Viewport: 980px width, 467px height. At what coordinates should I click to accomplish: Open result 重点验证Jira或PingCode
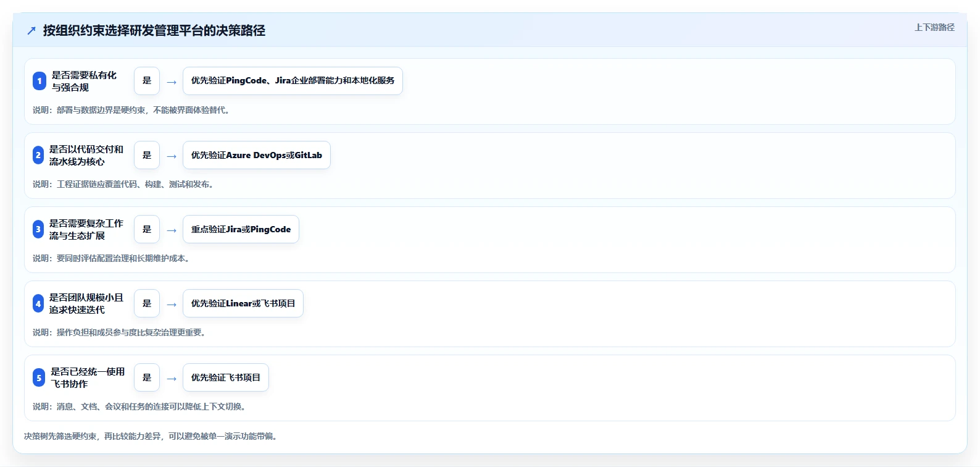pyautogui.click(x=241, y=229)
